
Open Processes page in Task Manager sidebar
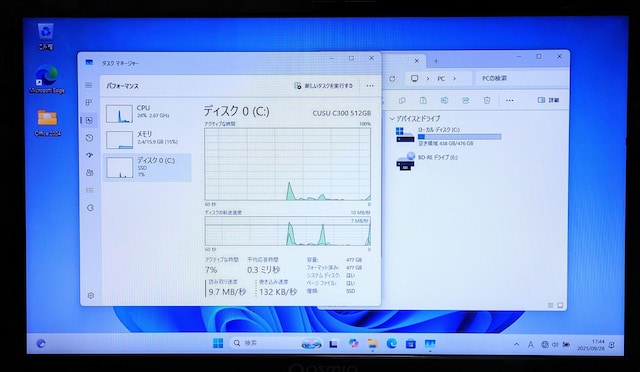89,102
